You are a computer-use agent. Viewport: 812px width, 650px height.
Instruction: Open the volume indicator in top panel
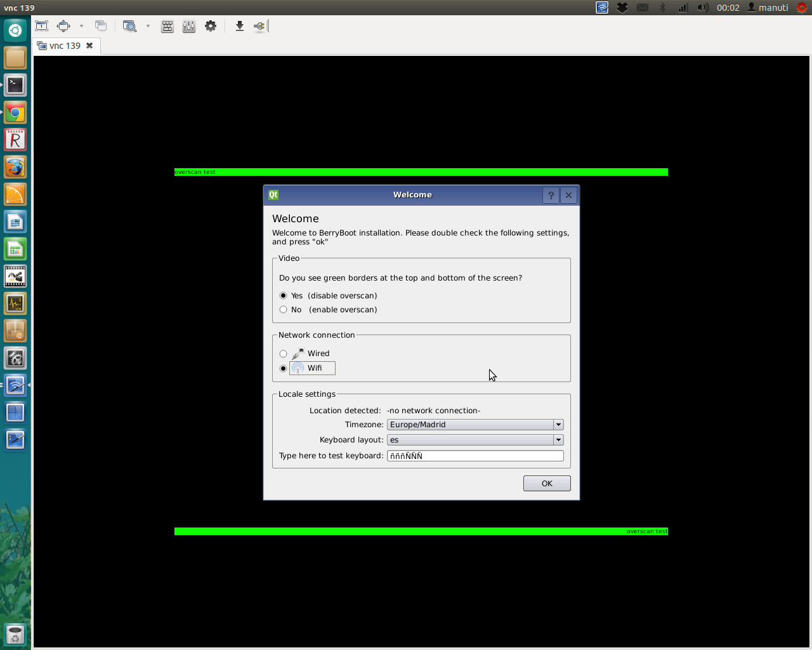[x=702, y=8]
